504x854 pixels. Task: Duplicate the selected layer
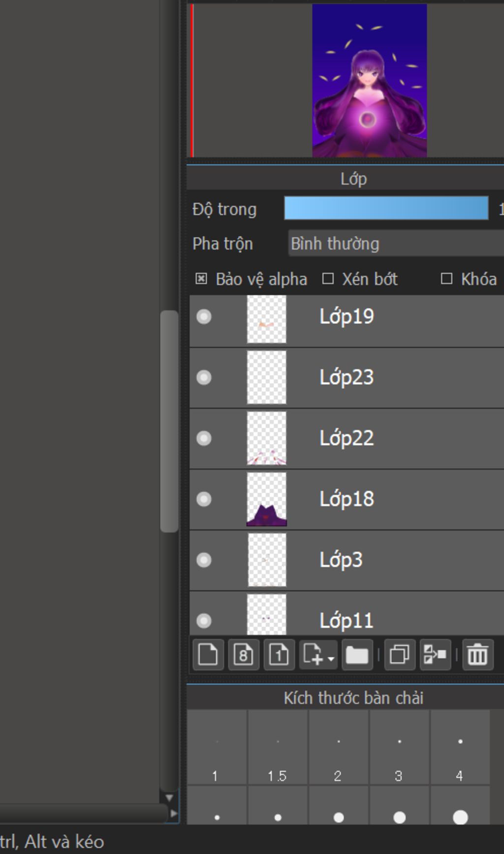(399, 655)
